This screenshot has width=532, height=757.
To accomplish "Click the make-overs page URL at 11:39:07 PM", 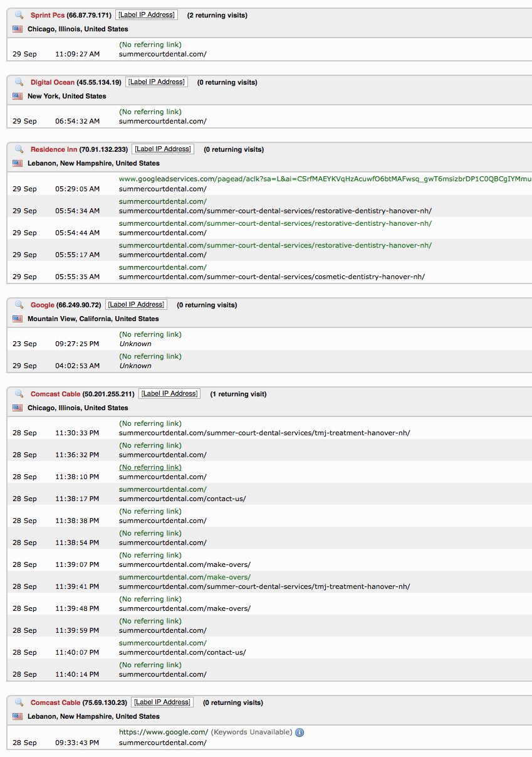I will 185,564.
